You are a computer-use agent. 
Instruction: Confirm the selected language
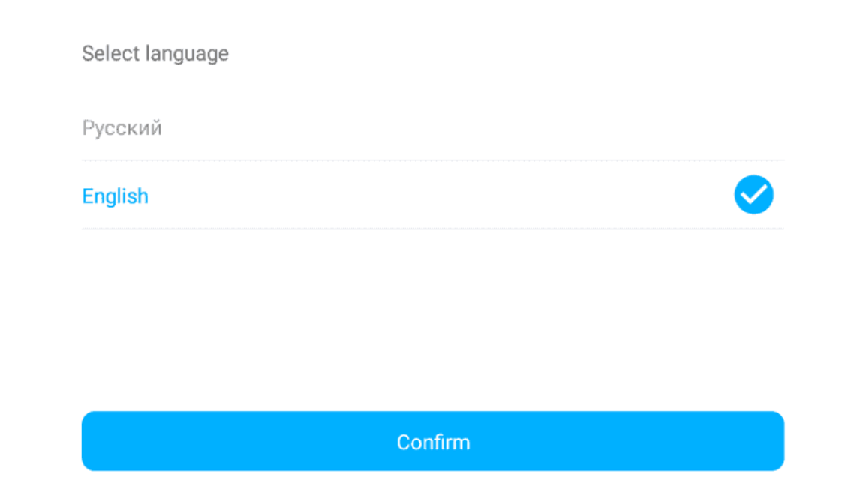(432, 441)
